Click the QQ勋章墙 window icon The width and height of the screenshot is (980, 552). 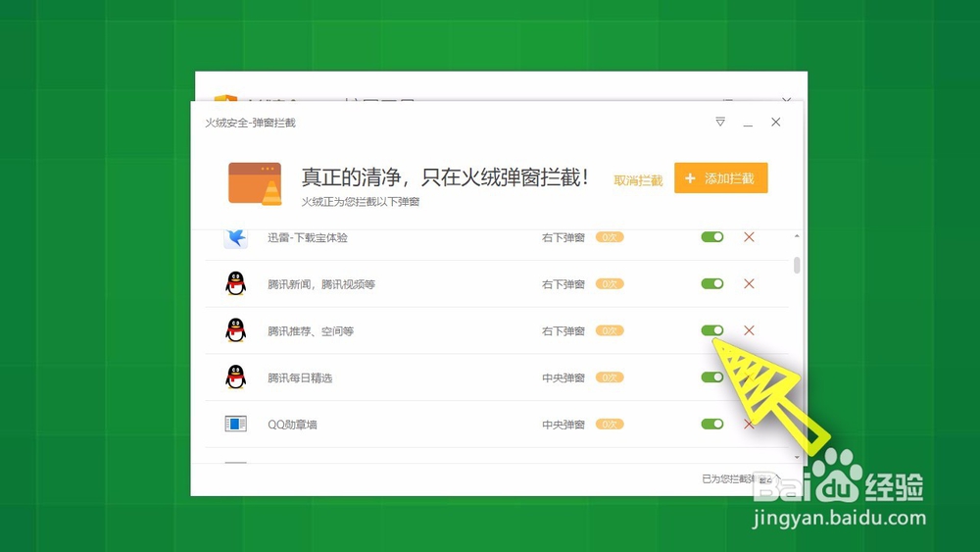(235, 424)
